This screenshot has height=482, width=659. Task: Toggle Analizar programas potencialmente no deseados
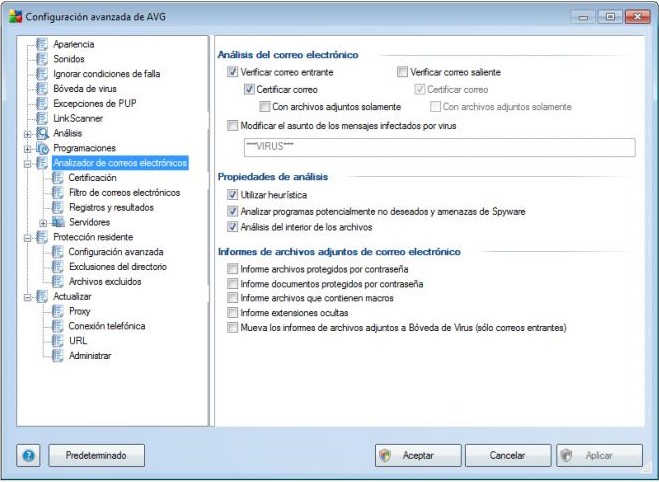(x=232, y=211)
